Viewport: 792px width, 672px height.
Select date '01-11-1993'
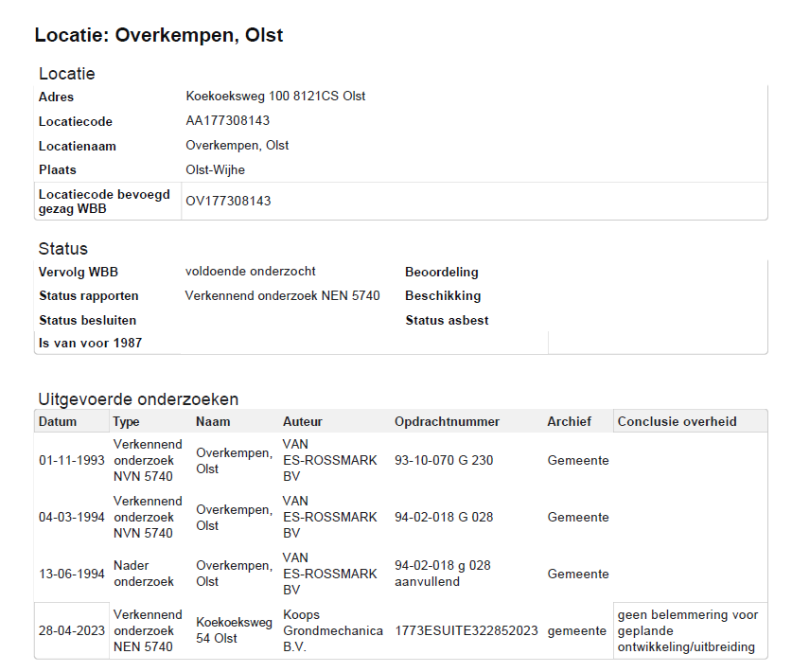[x=72, y=460]
